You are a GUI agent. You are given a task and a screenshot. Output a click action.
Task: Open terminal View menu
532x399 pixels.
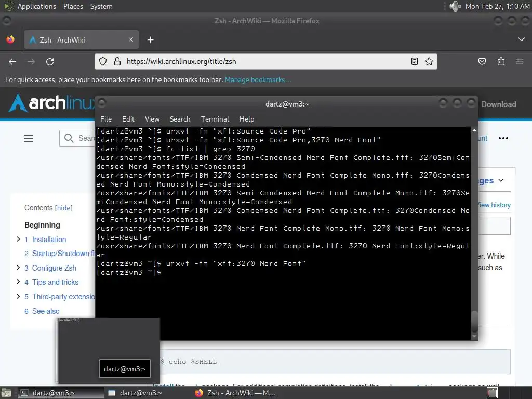pos(152,119)
